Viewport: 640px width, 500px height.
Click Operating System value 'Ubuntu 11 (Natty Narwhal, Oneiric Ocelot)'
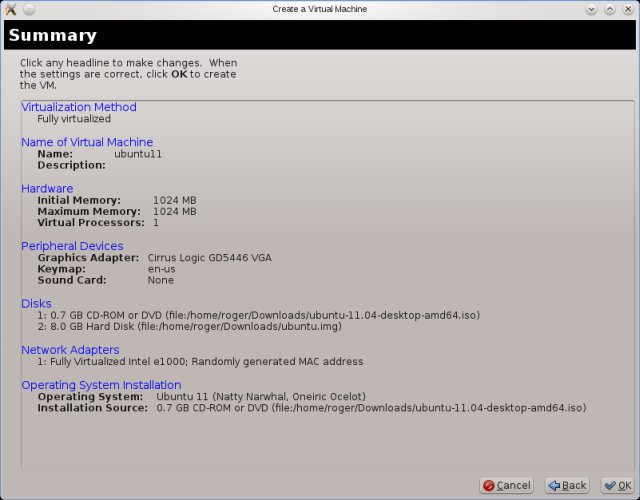[x=261, y=397]
